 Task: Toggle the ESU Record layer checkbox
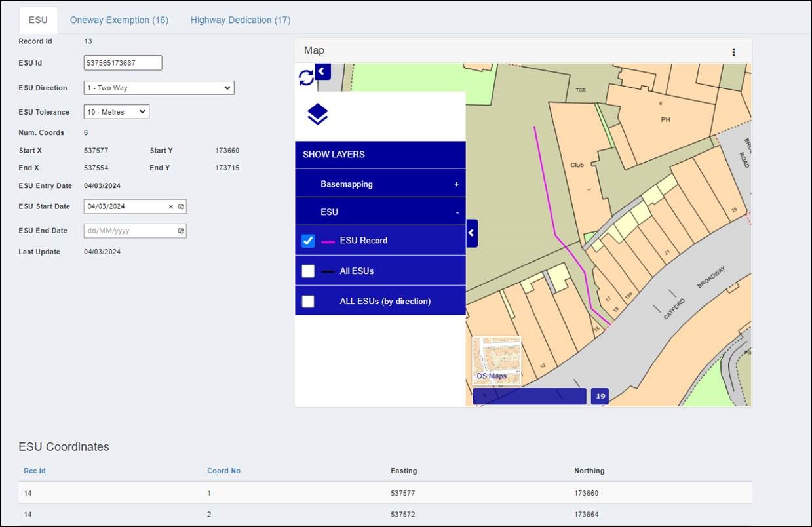coord(308,241)
